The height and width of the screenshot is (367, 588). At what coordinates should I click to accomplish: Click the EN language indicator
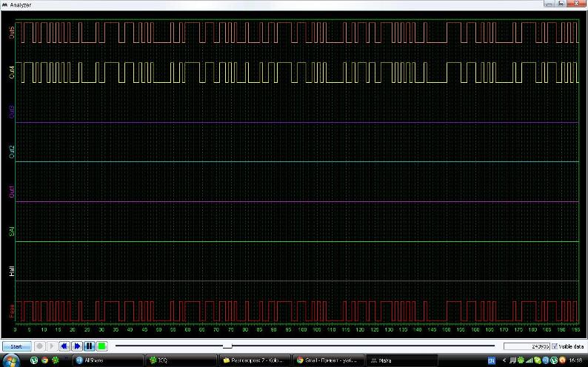click(x=491, y=360)
